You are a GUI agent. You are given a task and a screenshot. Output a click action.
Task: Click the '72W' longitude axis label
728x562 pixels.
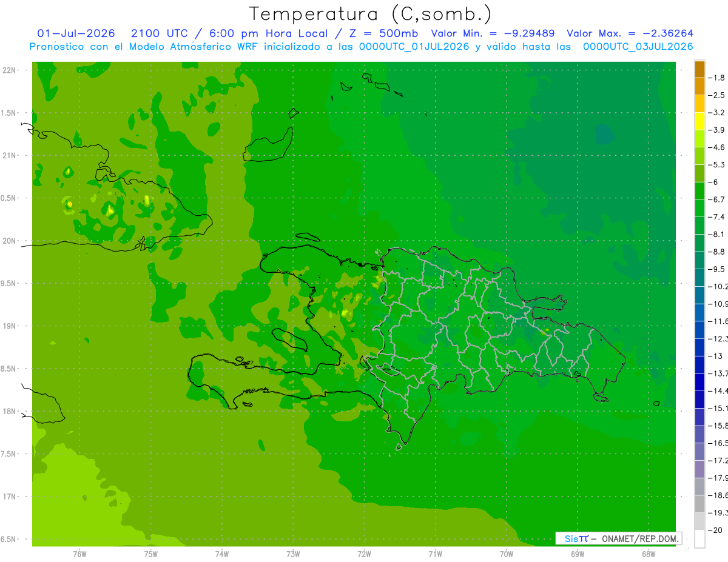coord(364,555)
